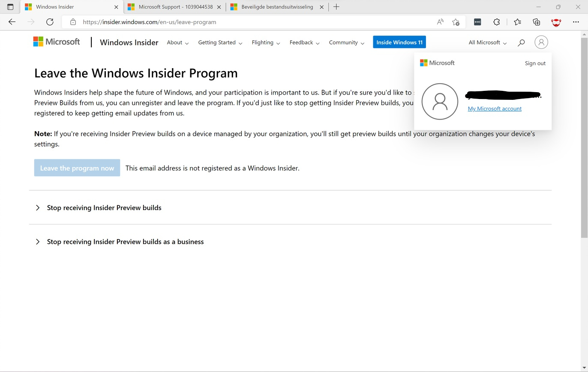
Task: Start Read aloud from the address bar
Action: pos(440,22)
